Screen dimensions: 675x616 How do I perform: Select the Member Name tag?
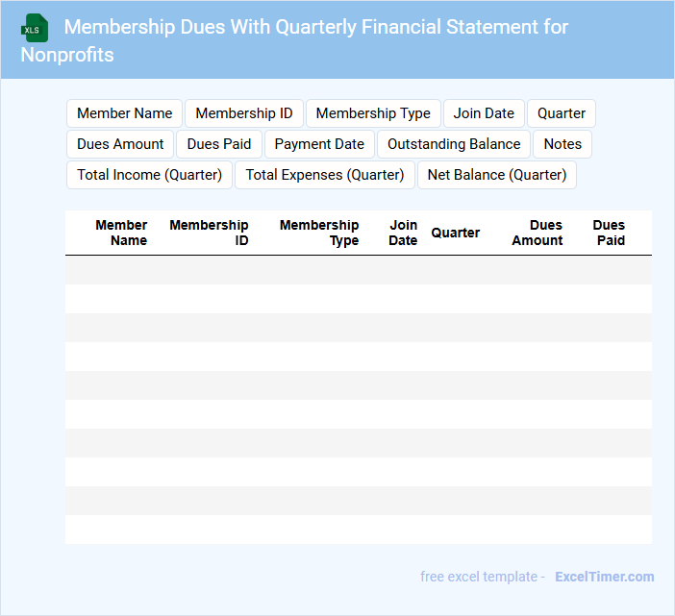[124, 113]
